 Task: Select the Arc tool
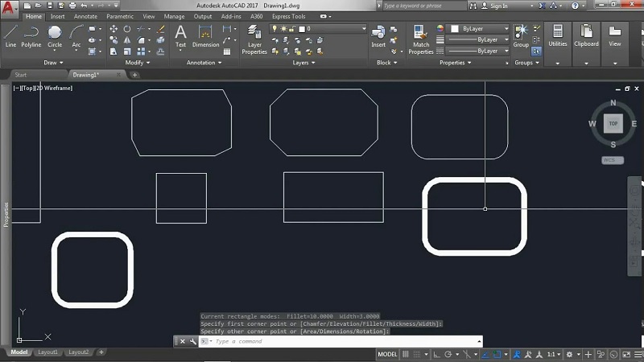[x=76, y=36]
